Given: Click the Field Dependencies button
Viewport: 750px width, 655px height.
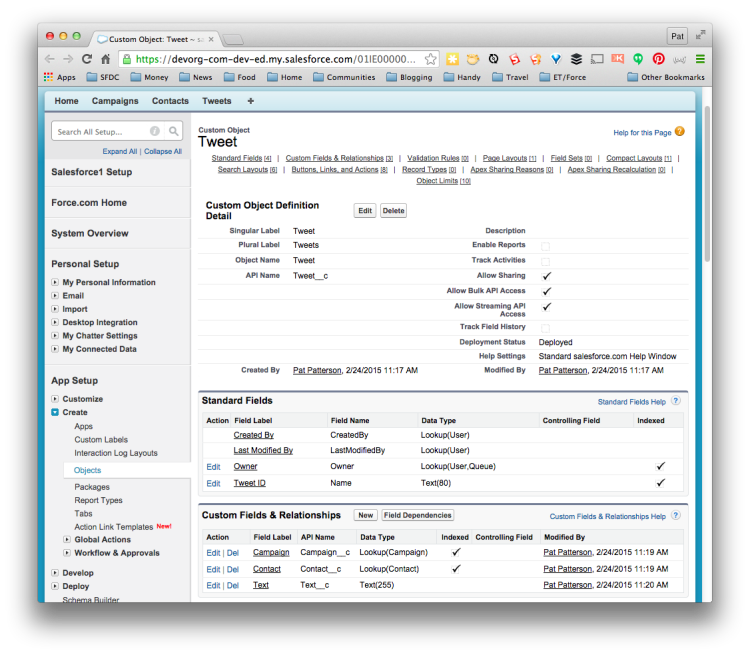Looking at the screenshot, I should (418, 515).
